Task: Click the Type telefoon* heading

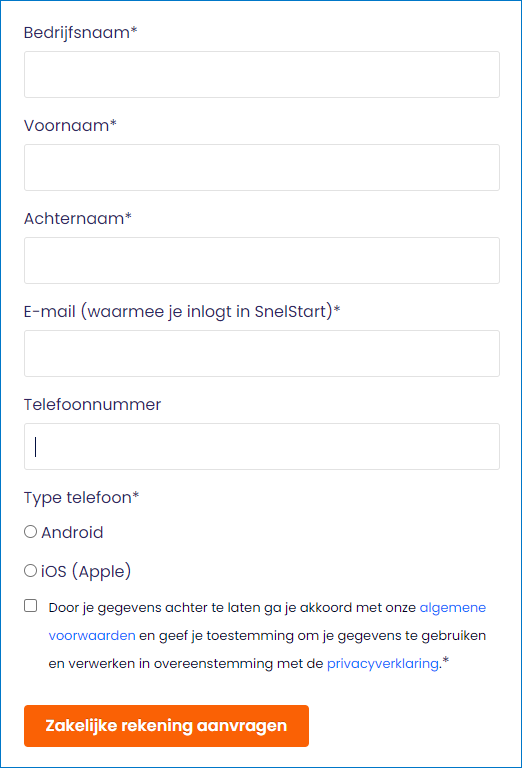Action: pos(81,498)
